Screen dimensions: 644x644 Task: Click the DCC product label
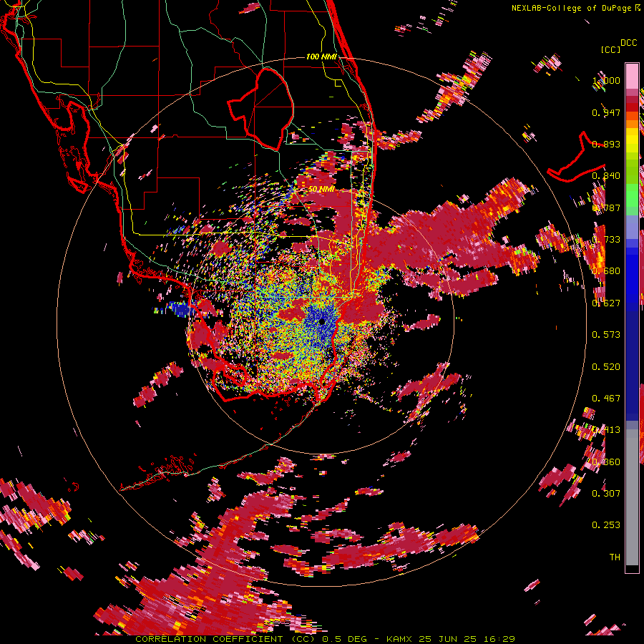tap(628, 43)
